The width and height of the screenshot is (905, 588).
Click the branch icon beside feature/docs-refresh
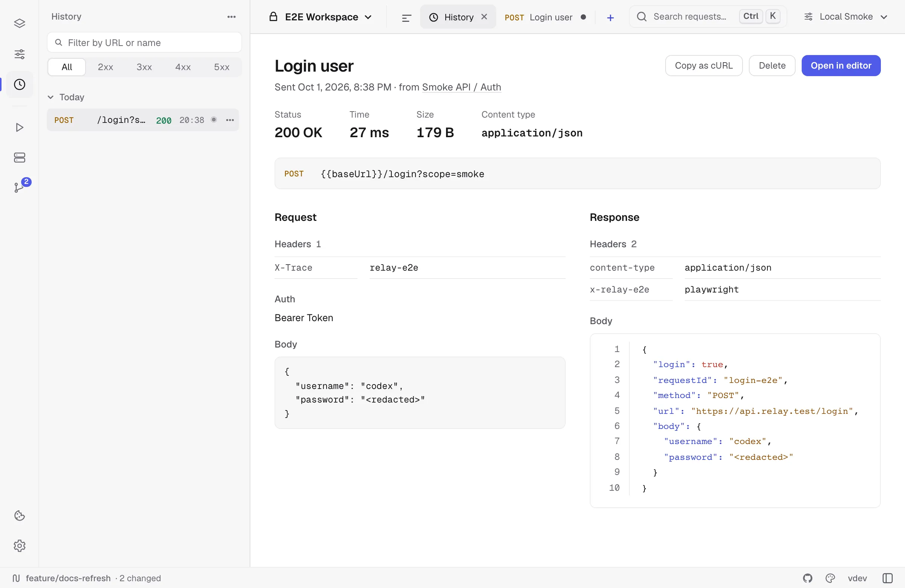click(16, 578)
